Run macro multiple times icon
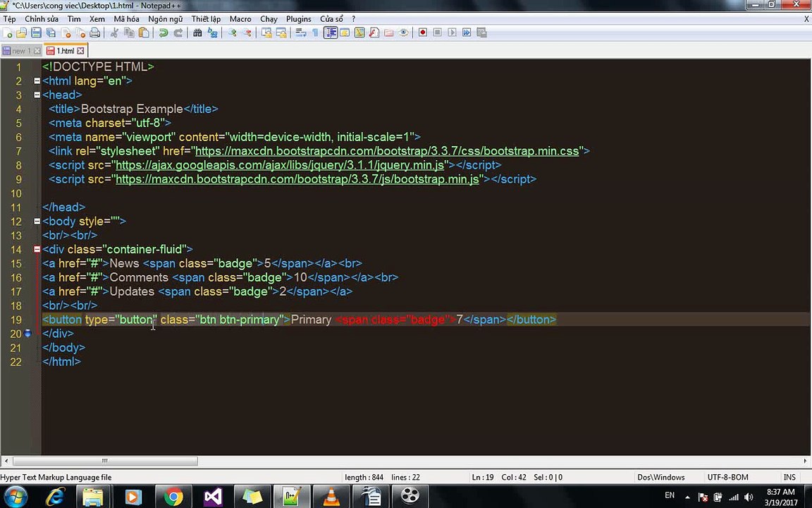This screenshot has width=812, height=508. pyautogui.click(x=467, y=32)
